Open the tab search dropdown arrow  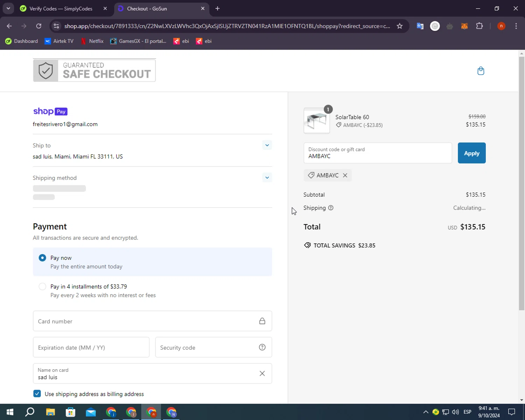pos(8,8)
